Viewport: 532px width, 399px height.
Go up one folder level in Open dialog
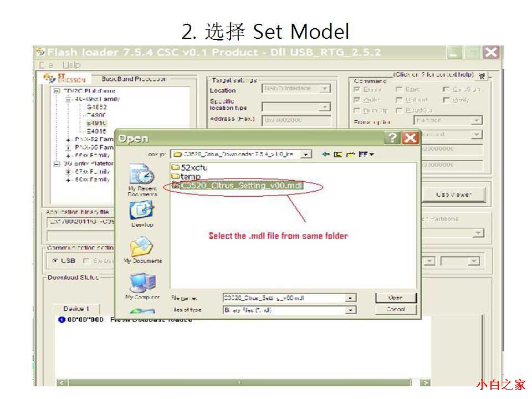coord(337,155)
